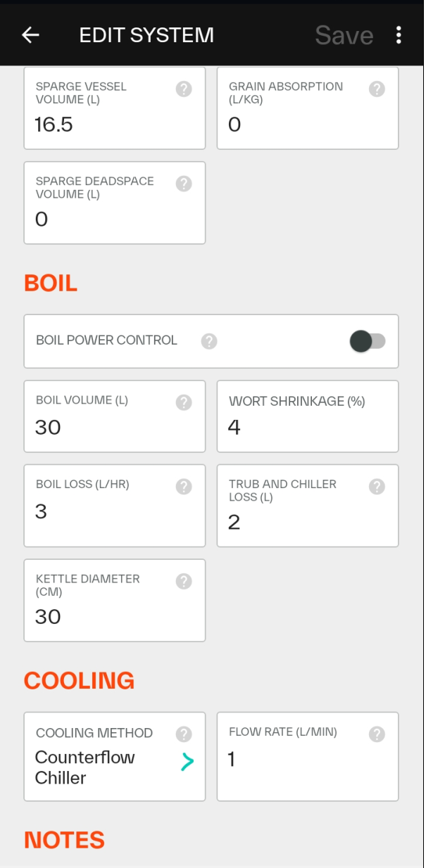Tap help icon for Sparge Vessel Volume
This screenshot has width=426, height=868.
coord(184,89)
